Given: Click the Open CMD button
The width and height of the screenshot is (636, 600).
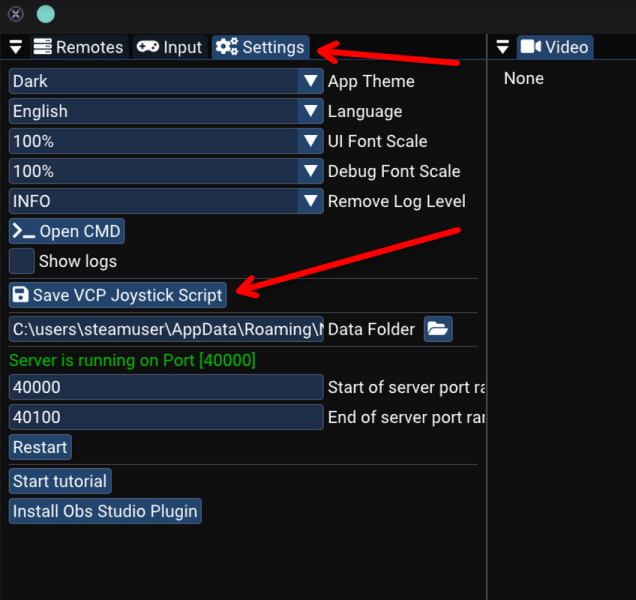Looking at the screenshot, I should 67,231.
